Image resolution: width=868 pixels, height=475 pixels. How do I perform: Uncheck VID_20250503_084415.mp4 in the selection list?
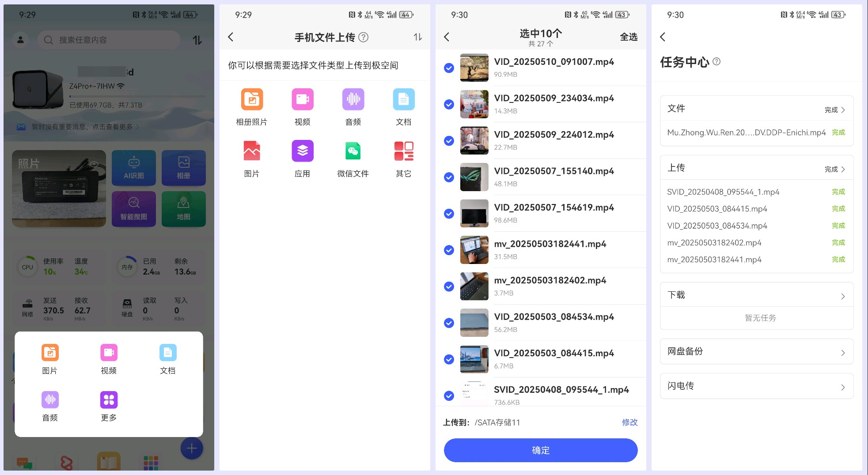click(449, 359)
